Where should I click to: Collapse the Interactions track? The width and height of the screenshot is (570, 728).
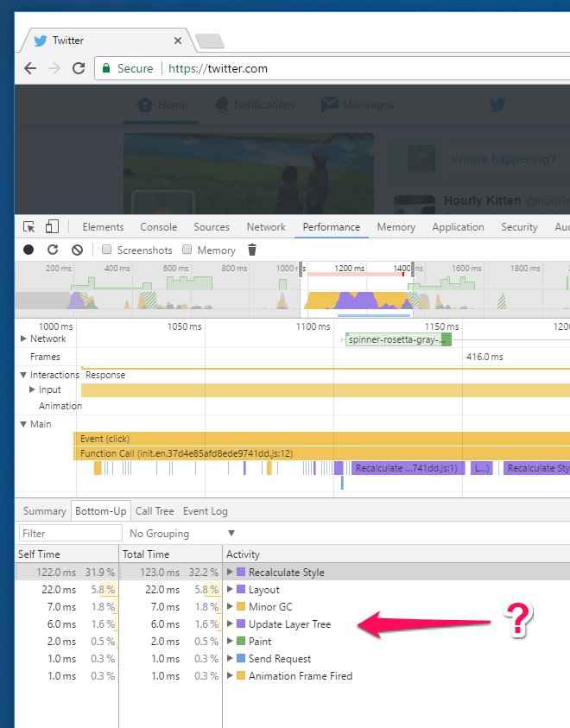[x=23, y=375]
